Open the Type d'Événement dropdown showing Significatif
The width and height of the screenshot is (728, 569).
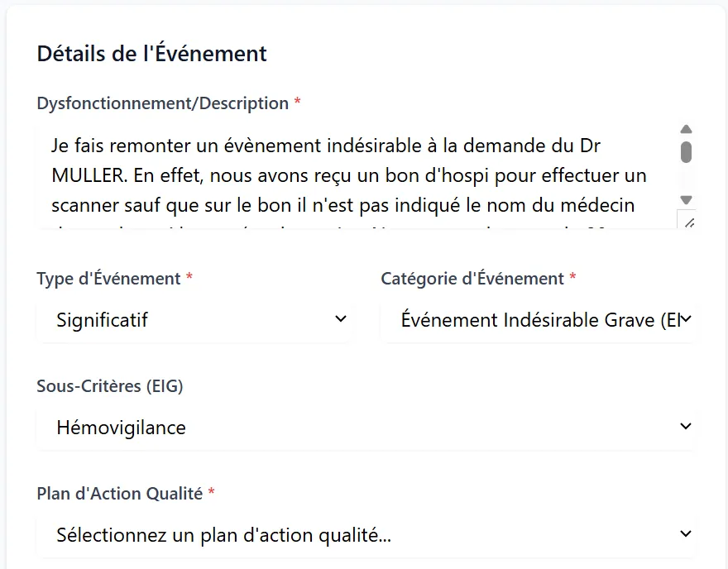pyautogui.click(x=194, y=320)
